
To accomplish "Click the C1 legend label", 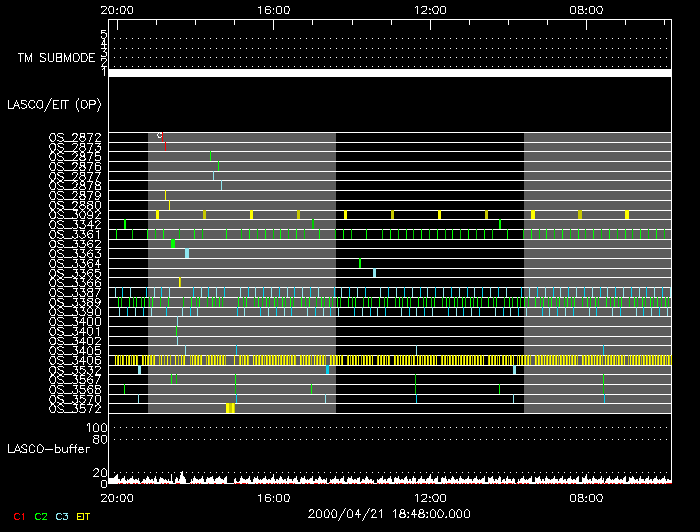I will point(18,516).
